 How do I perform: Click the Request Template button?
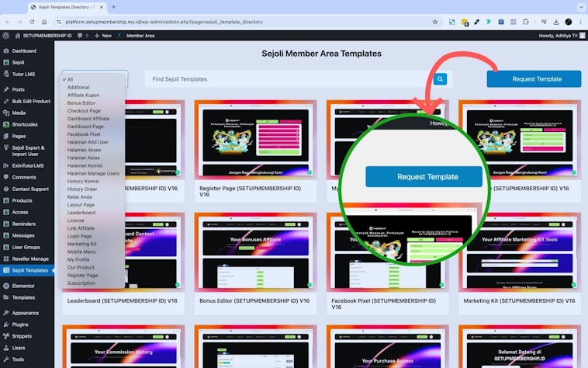pos(534,79)
